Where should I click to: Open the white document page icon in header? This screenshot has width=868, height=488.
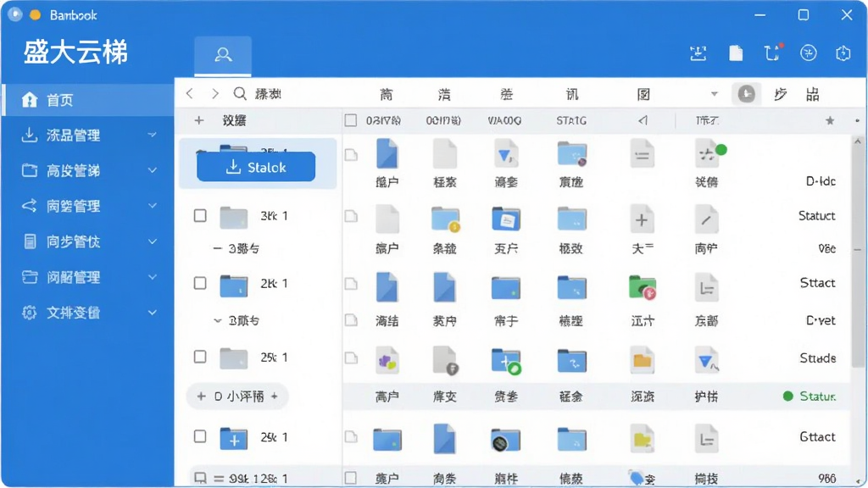tap(736, 53)
